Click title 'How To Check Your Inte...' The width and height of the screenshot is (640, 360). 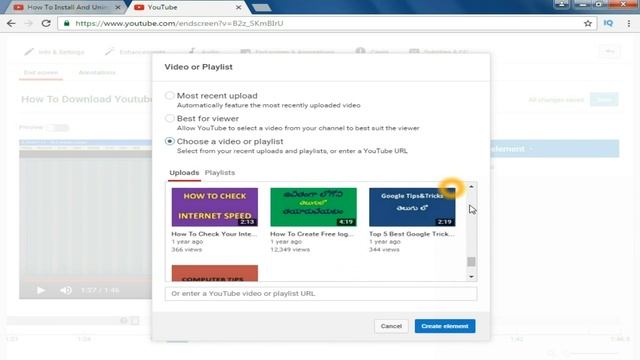click(x=214, y=234)
